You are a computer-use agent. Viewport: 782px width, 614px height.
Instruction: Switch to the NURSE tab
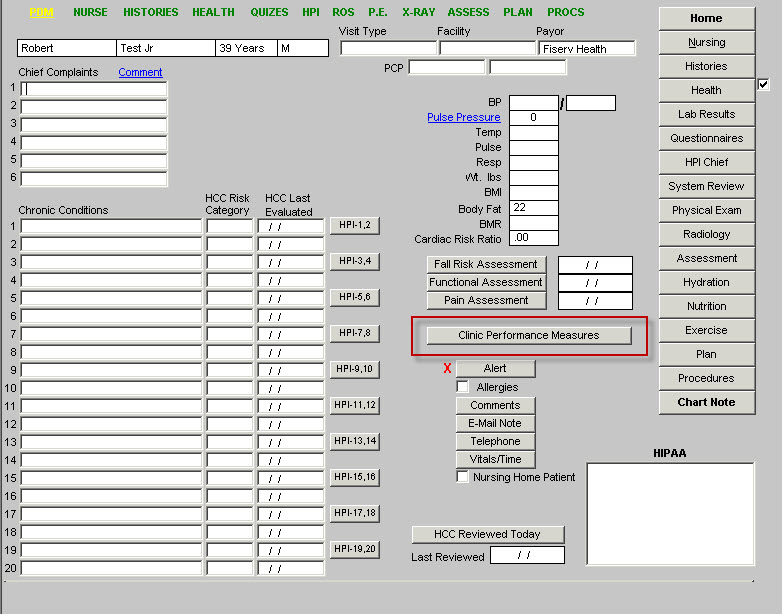pyautogui.click(x=90, y=12)
